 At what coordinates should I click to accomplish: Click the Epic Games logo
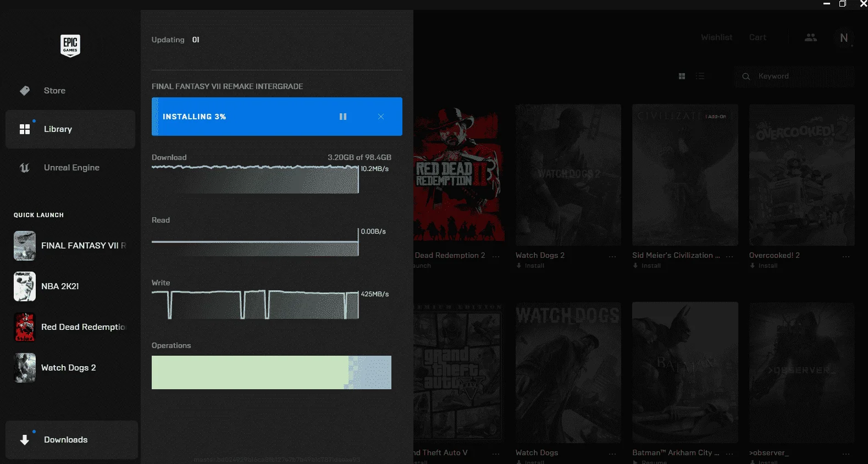[70, 46]
